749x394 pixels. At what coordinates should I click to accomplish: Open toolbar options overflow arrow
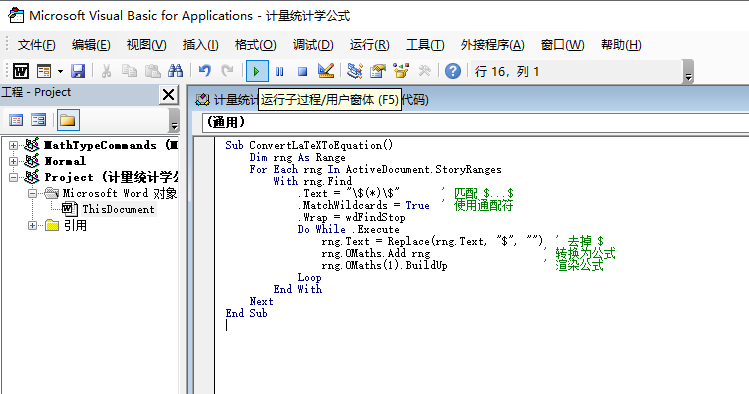(x=688, y=72)
